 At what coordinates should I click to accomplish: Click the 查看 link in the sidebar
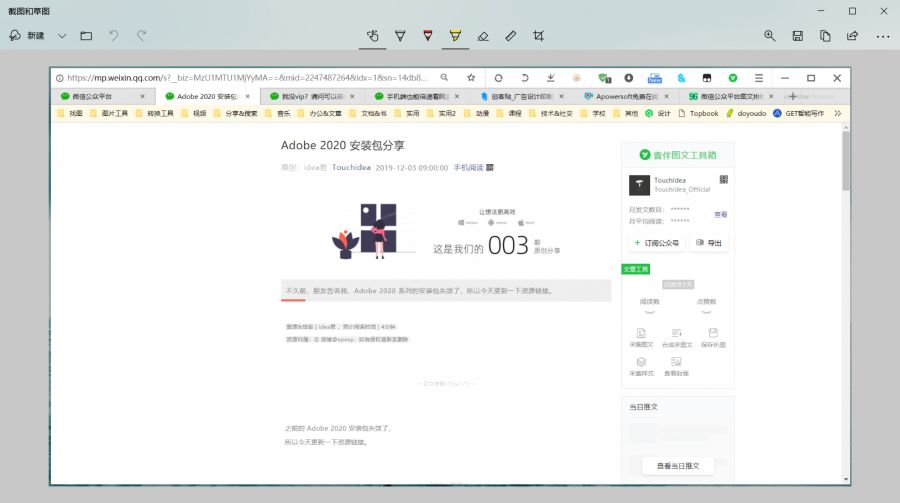(x=720, y=215)
